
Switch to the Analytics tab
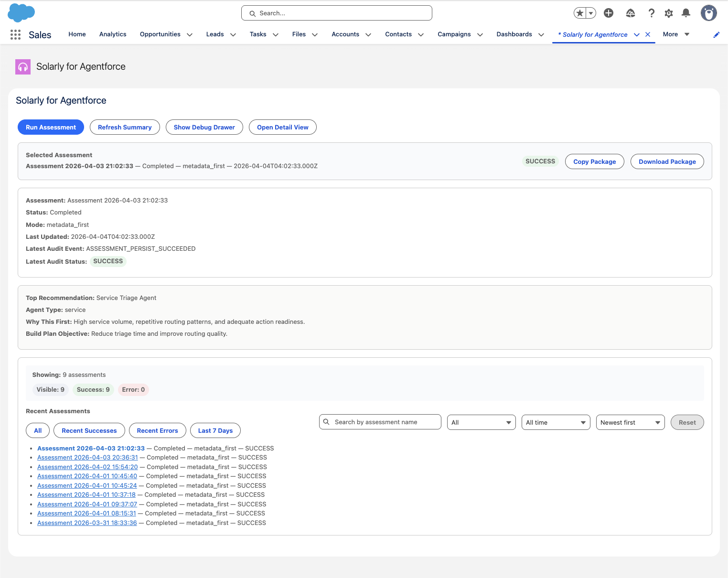tap(113, 34)
